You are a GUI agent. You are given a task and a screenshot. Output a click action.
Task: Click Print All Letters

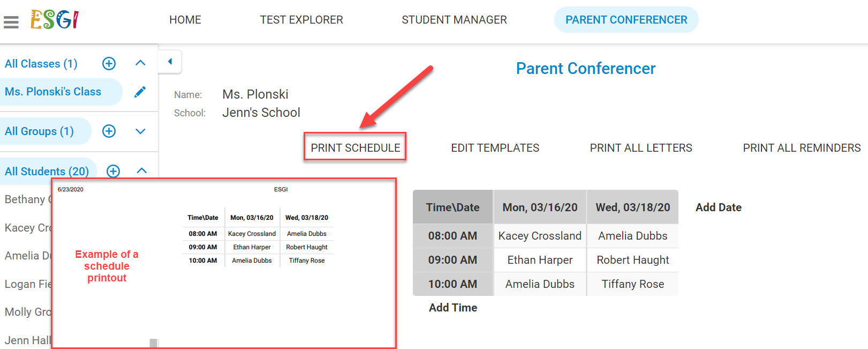(641, 148)
